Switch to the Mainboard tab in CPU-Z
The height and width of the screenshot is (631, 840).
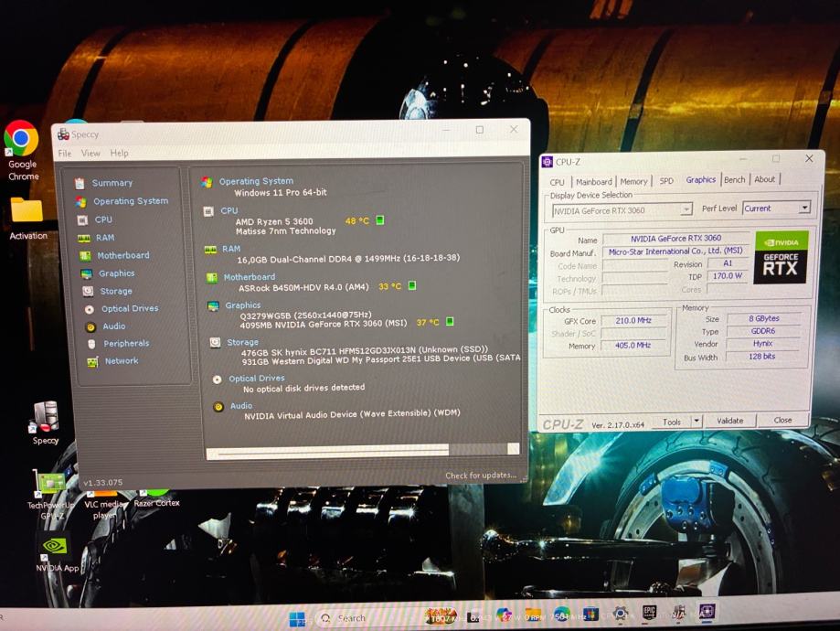tap(593, 182)
